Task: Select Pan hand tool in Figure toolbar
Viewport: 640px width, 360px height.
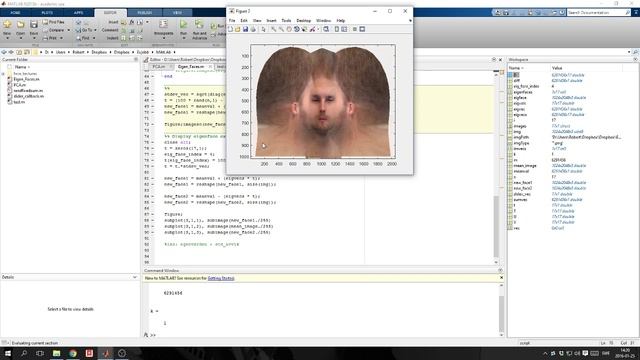Action: click(x=289, y=29)
